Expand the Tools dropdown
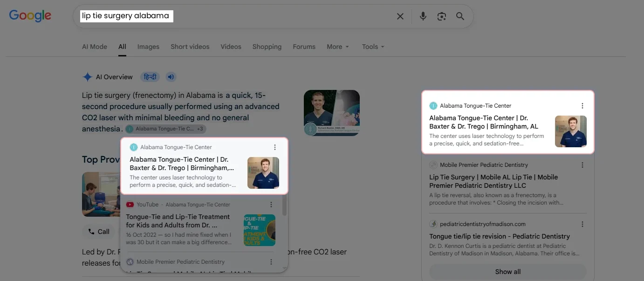The width and height of the screenshot is (644, 281). coord(373,47)
